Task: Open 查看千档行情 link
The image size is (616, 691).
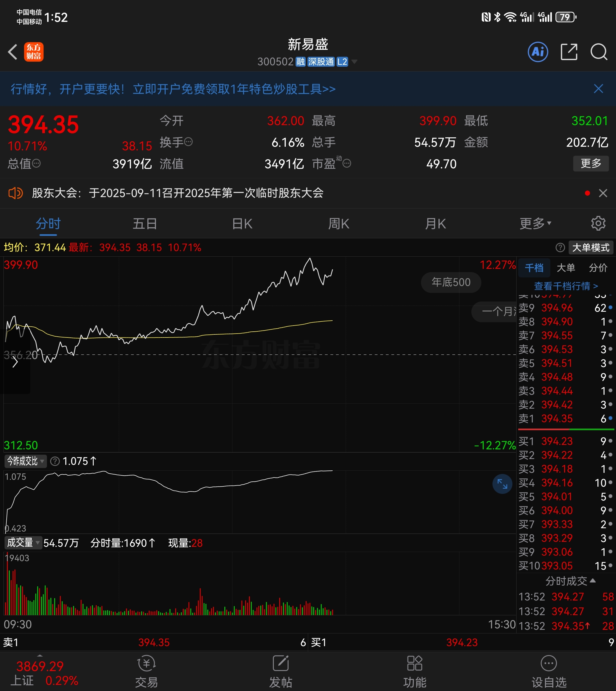Action: pos(566,286)
